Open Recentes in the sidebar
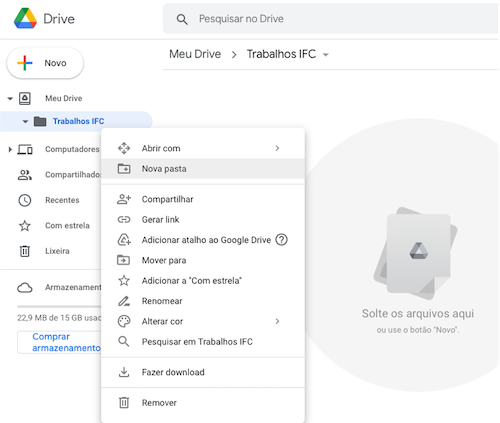 click(62, 200)
